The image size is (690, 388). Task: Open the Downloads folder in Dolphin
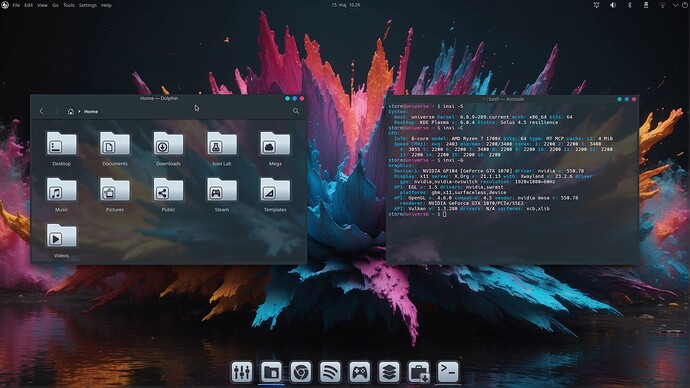(x=168, y=148)
